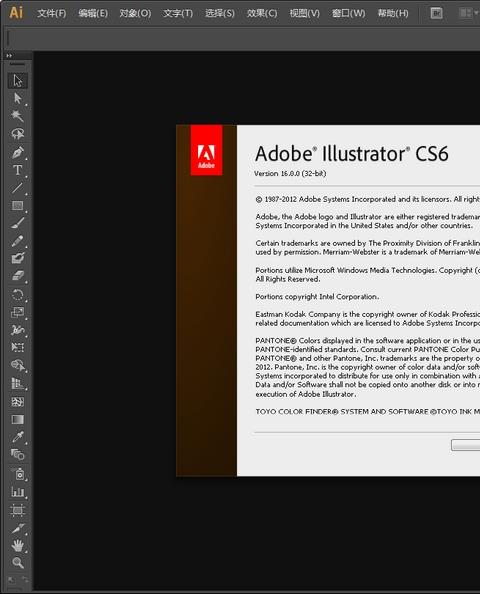The image size is (480, 594).
Task: Select the Scale tool
Action: [17, 312]
